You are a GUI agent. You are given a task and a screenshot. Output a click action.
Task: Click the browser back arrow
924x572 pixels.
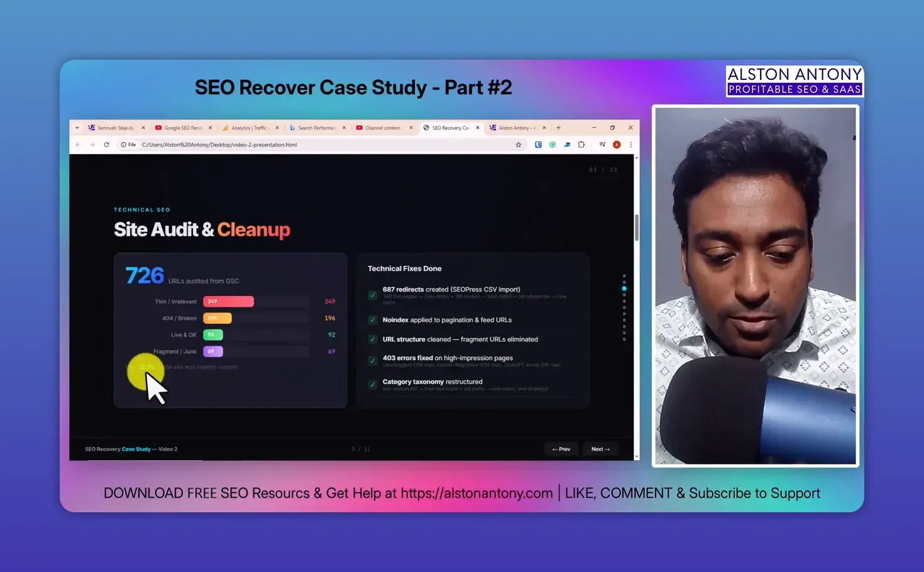(x=78, y=145)
